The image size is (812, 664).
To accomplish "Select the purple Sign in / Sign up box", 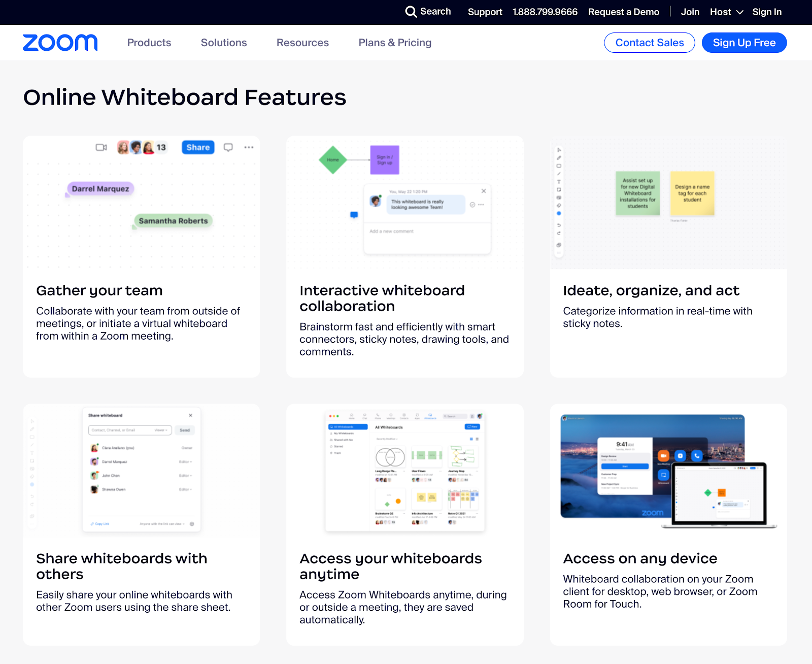I will pyautogui.click(x=385, y=160).
